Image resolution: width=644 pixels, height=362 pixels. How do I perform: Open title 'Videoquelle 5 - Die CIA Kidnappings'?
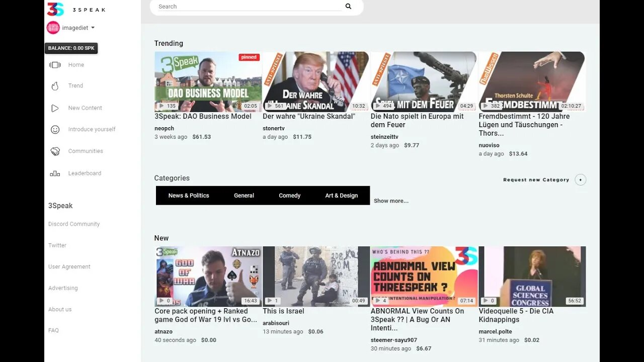click(516, 315)
